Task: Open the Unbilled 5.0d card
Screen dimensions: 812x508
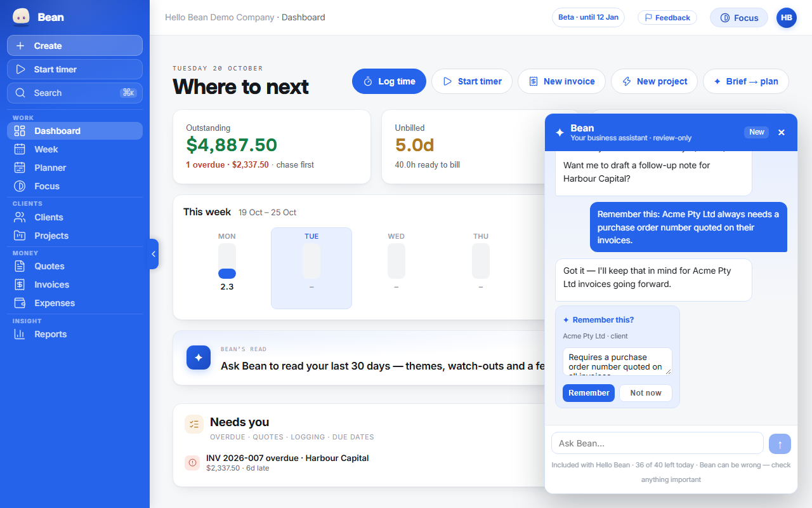Action: [463, 147]
